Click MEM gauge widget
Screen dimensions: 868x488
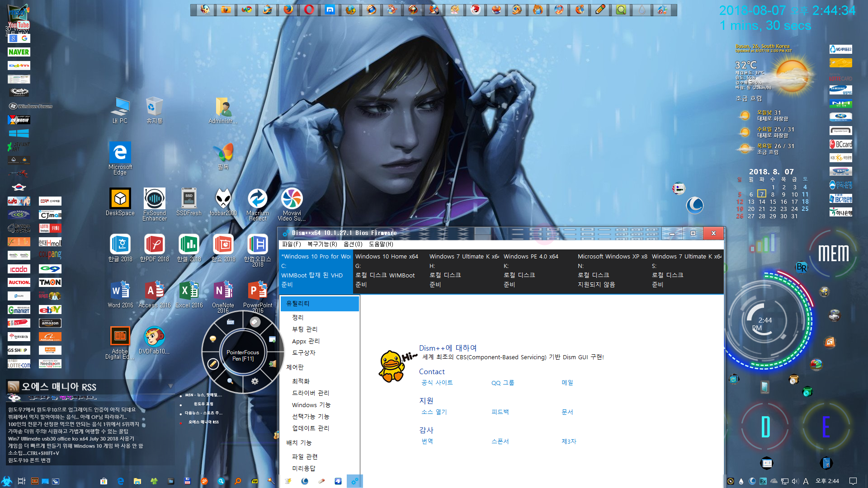coord(834,253)
